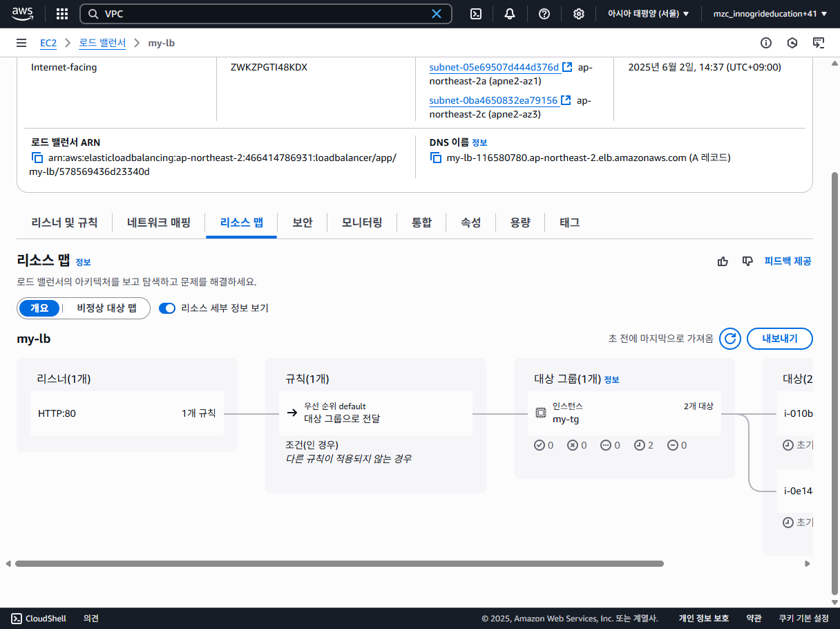
Task: Click the vertical page scrollbar
Action: coord(834,384)
